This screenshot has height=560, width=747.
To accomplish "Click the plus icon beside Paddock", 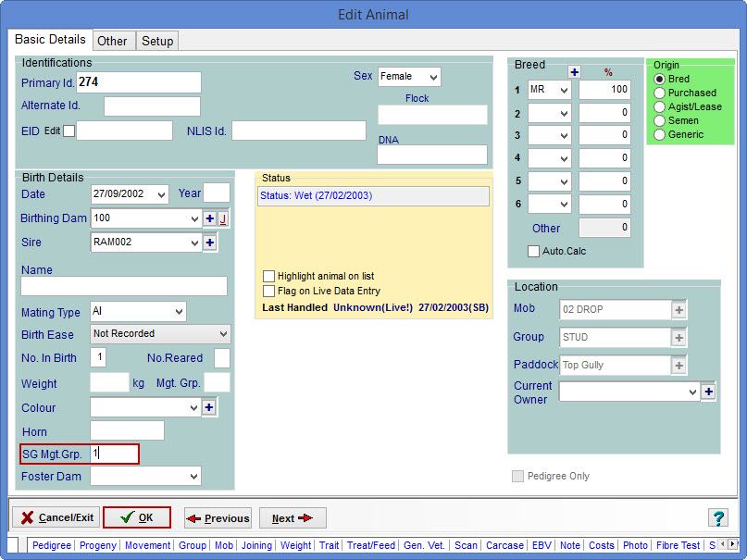I will 679,366.
